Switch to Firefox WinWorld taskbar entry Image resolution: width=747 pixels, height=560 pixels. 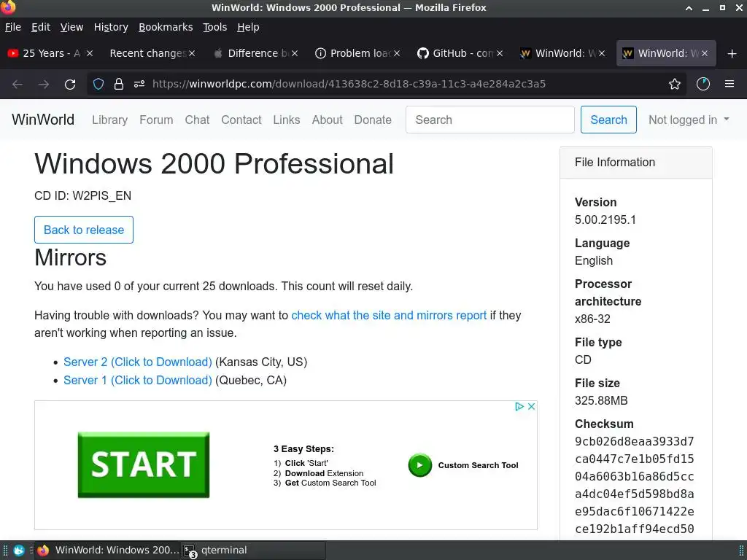[x=108, y=551]
